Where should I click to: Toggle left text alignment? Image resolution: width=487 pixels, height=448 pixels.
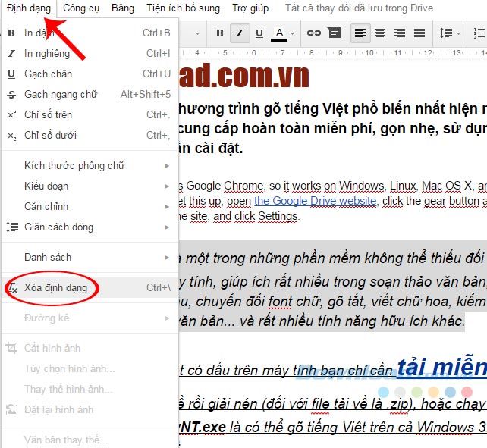(360, 33)
